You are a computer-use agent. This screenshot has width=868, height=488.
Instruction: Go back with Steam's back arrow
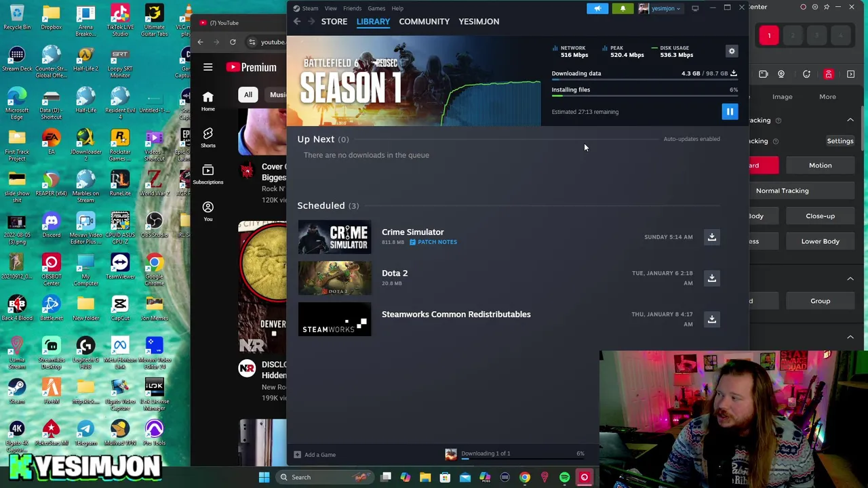297,22
